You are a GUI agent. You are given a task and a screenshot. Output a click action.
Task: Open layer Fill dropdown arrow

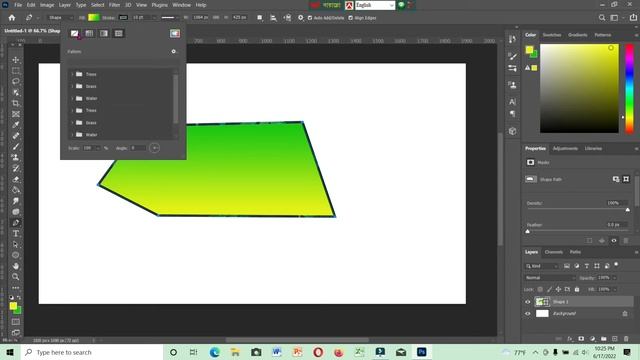[614, 289]
